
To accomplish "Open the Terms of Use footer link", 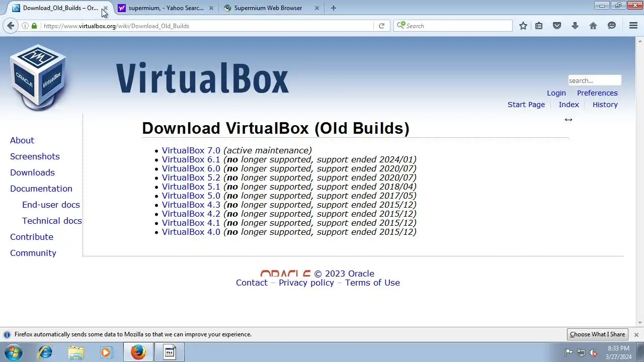I will 372,283.
